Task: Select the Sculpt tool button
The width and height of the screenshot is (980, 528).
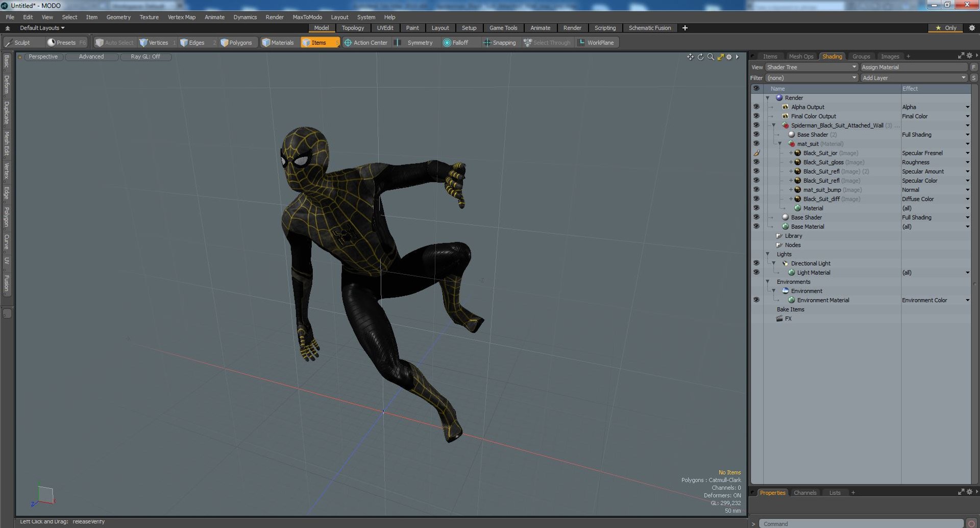Action: click(x=18, y=42)
